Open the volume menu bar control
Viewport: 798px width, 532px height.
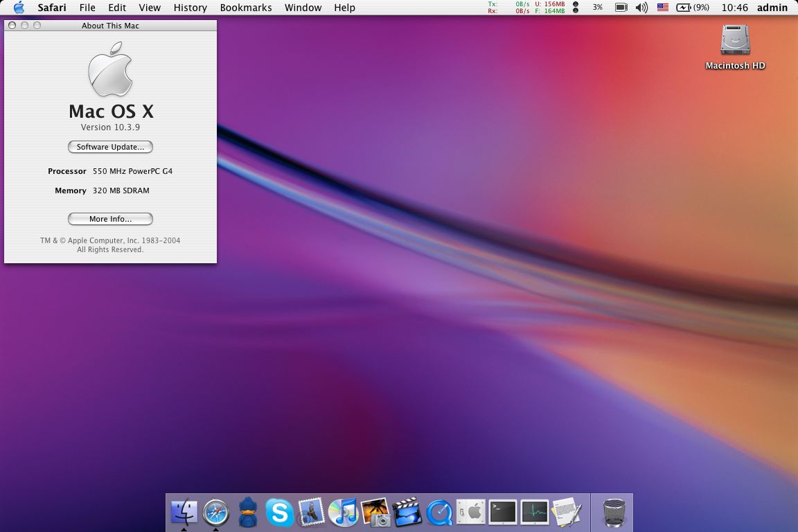tap(641, 8)
